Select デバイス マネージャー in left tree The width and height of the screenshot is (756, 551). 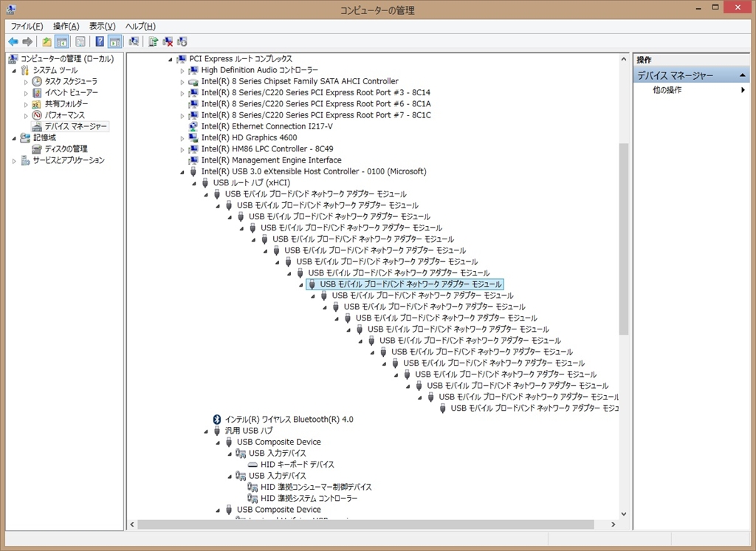(76, 126)
